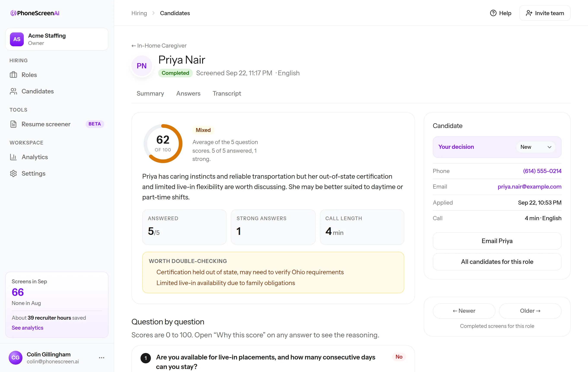
Task: Call the phone number (614) 555-0214
Action: pos(542,171)
